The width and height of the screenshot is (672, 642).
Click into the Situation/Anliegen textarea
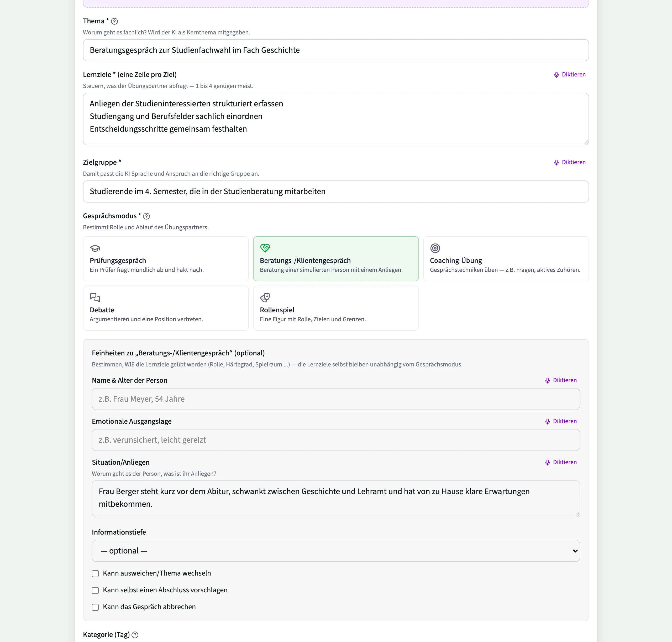(336, 499)
